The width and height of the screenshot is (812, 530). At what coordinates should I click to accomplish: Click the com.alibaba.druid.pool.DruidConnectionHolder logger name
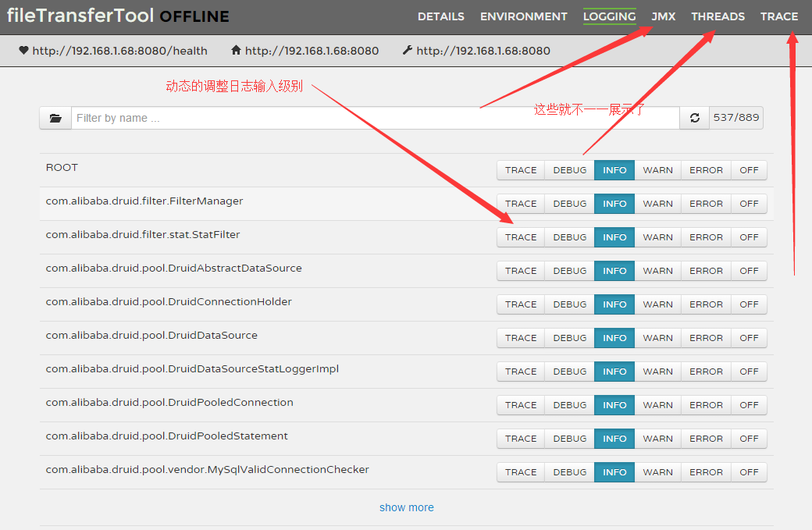169,302
